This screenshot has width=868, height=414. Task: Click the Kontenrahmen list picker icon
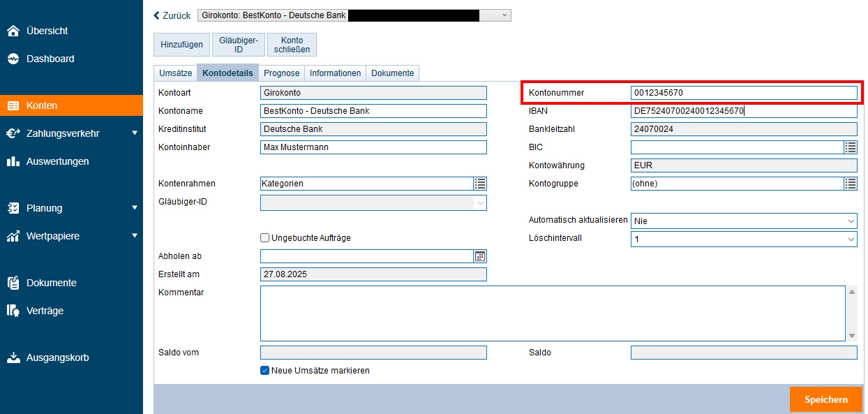(479, 184)
